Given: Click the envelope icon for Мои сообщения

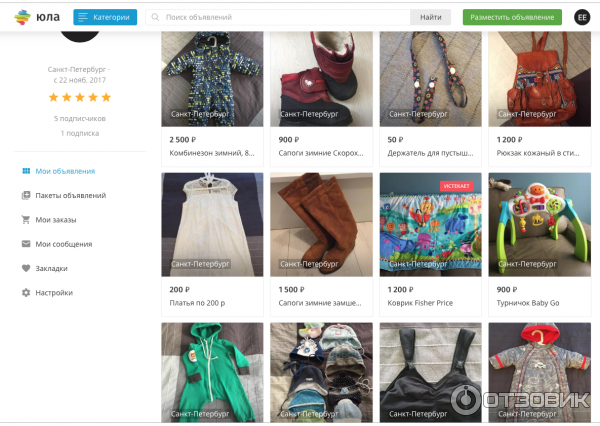Looking at the screenshot, I should (x=26, y=244).
